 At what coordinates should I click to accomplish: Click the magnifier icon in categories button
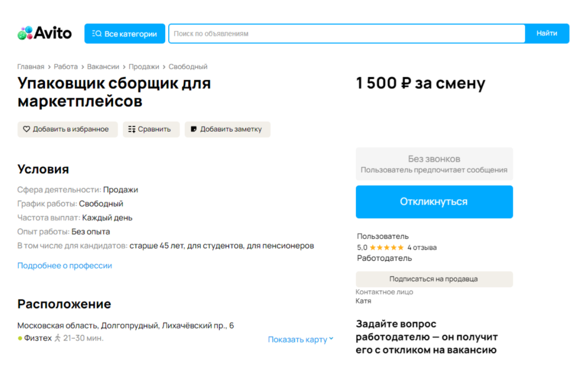pos(96,33)
